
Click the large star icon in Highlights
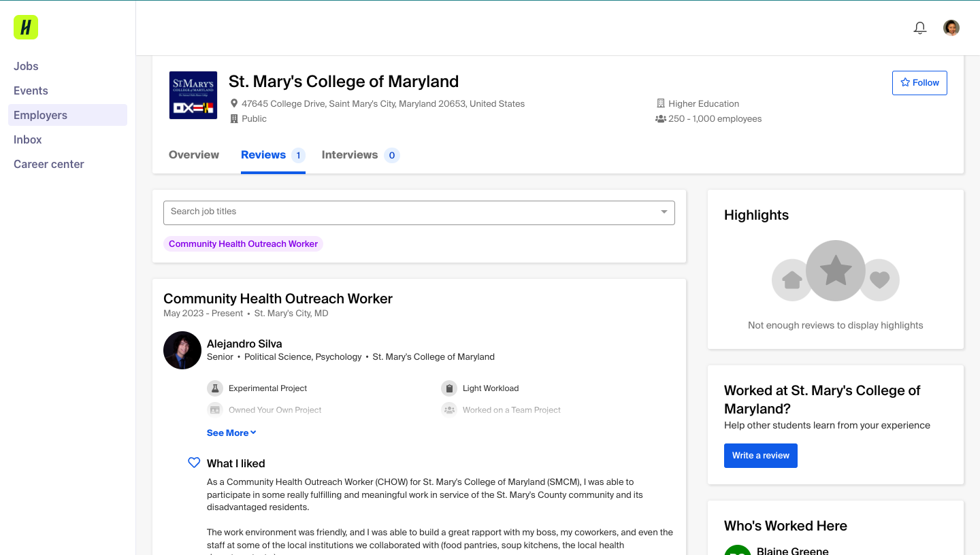pyautogui.click(x=836, y=271)
